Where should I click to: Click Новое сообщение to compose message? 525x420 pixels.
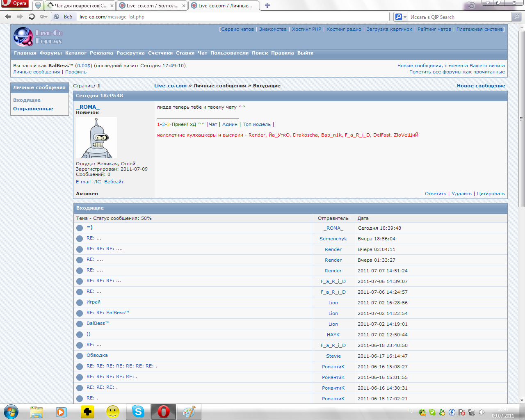coord(481,86)
